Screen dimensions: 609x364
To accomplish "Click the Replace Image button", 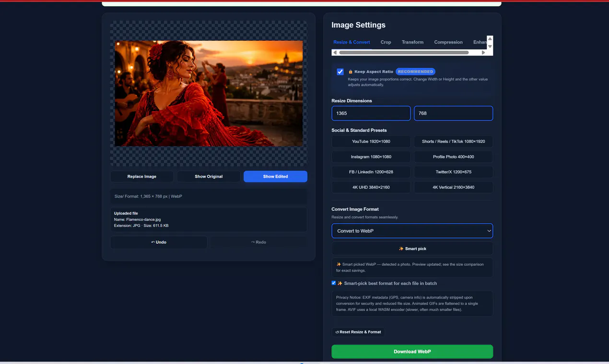I will (142, 177).
